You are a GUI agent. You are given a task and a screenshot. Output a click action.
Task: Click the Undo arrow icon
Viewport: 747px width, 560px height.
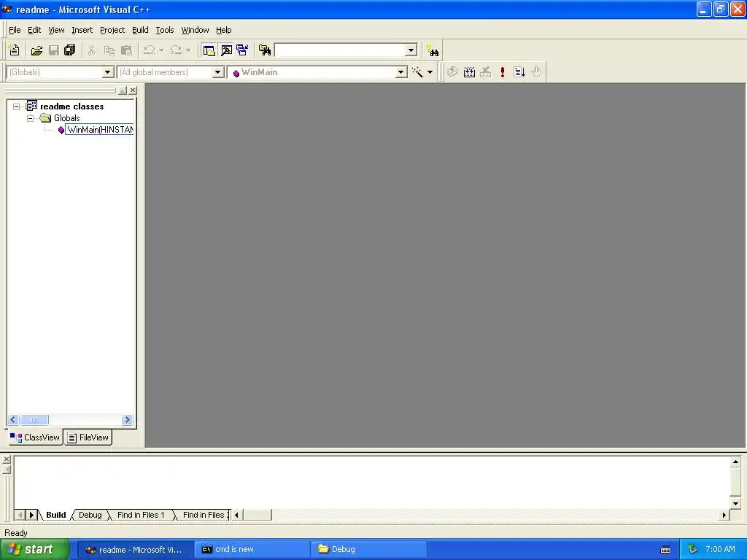point(149,50)
